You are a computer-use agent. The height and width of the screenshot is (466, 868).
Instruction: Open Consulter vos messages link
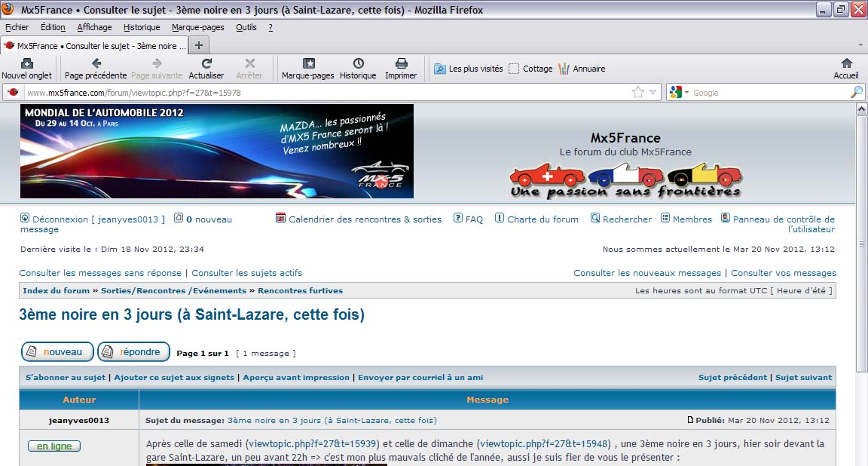click(784, 273)
